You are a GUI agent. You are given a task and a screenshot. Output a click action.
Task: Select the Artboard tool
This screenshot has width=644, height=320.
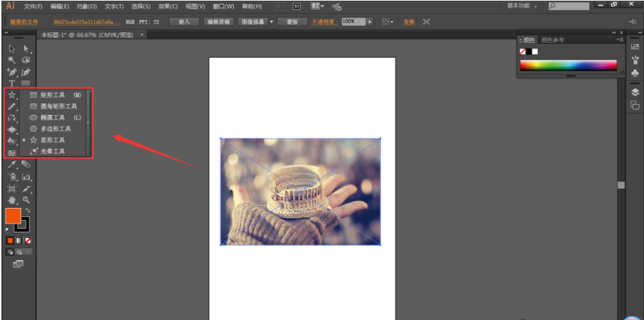coord(12,189)
